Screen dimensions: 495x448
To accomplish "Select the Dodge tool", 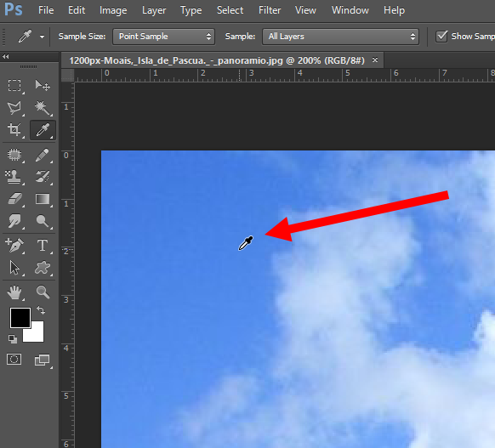I will point(43,221).
